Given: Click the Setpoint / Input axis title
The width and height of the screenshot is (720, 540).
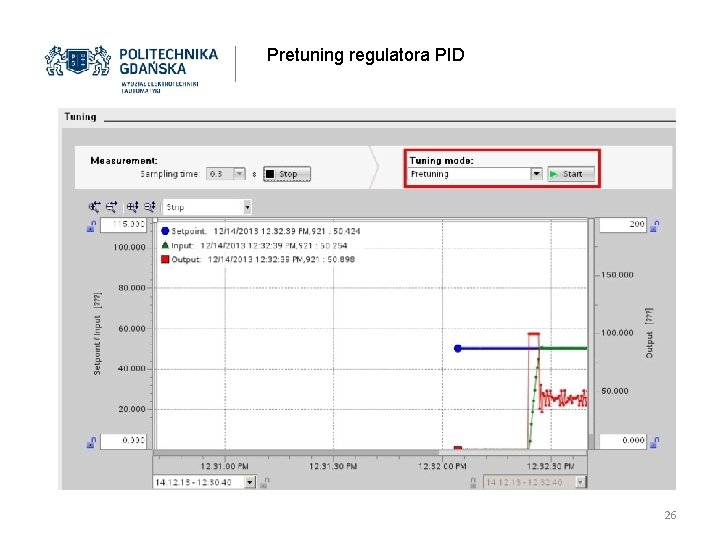Looking at the screenshot, I should [97, 334].
